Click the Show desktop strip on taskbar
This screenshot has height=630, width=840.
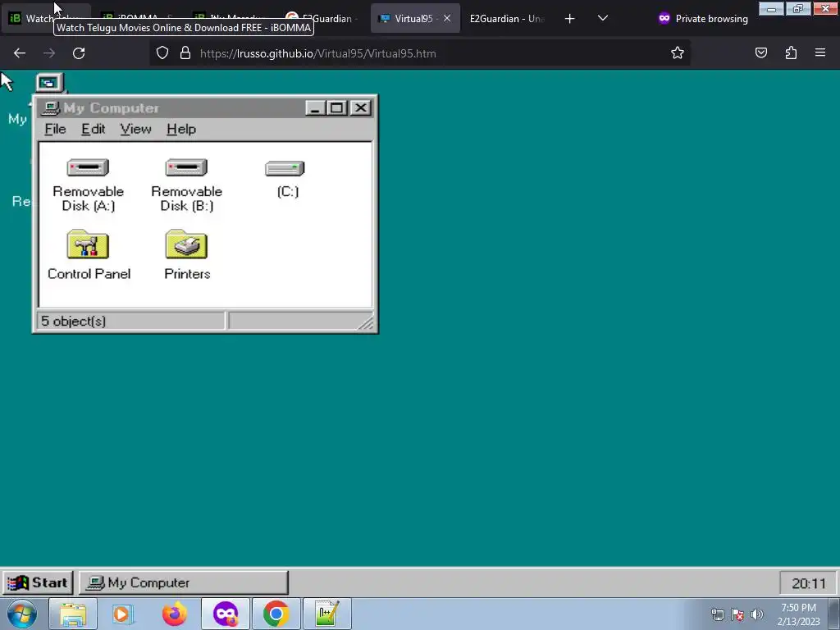tap(834, 614)
